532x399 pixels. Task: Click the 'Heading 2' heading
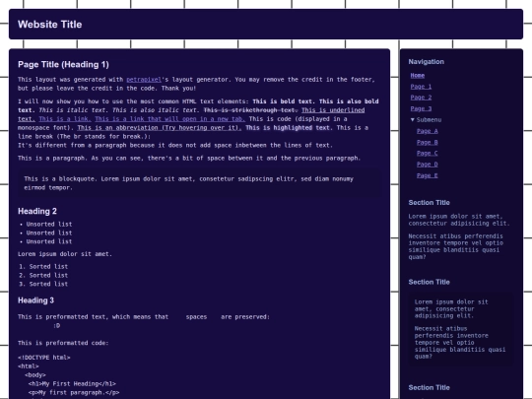click(x=37, y=211)
